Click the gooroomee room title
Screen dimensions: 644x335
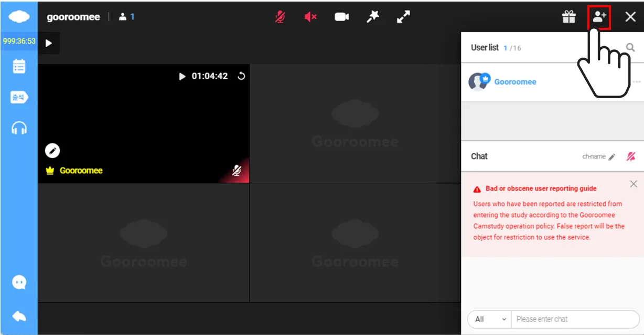point(73,17)
